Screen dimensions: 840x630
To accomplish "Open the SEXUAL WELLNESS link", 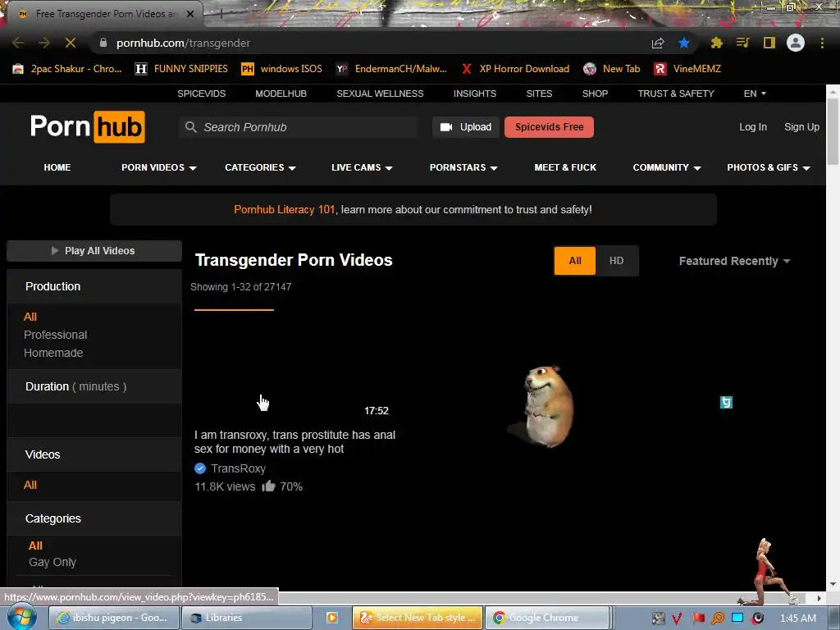I will pyautogui.click(x=380, y=94).
